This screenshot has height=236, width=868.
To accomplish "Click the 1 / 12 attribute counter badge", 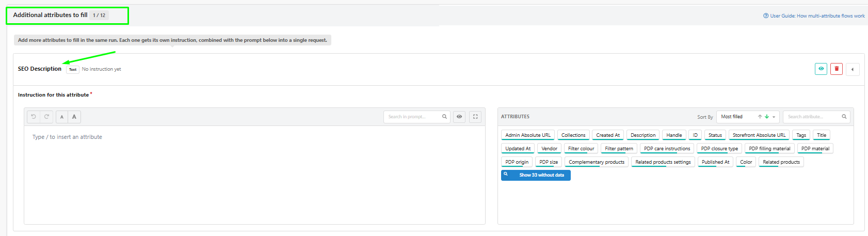I will [x=99, y=15].
